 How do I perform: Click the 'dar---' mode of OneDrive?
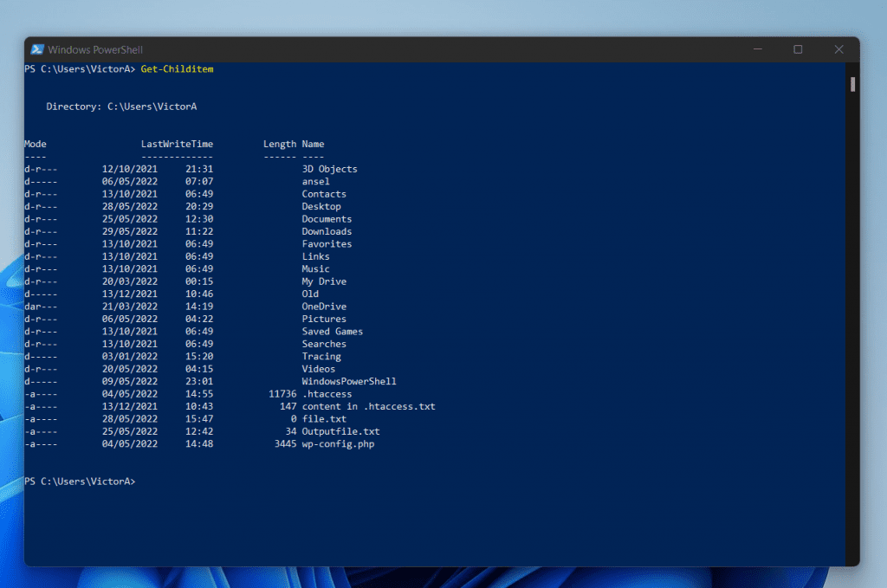point(41,307)
